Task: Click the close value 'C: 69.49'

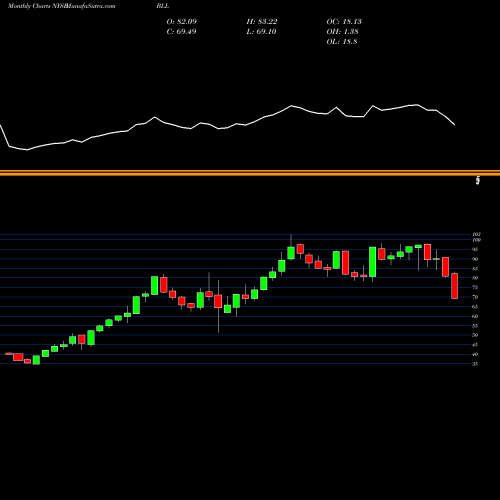Action: tap(181, 32)
